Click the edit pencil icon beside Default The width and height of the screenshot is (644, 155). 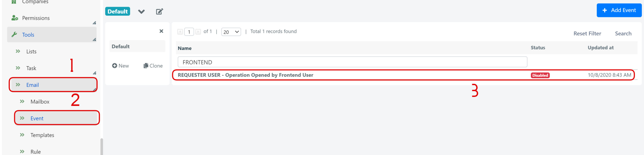pyautogui.click(x=159, y=11)
